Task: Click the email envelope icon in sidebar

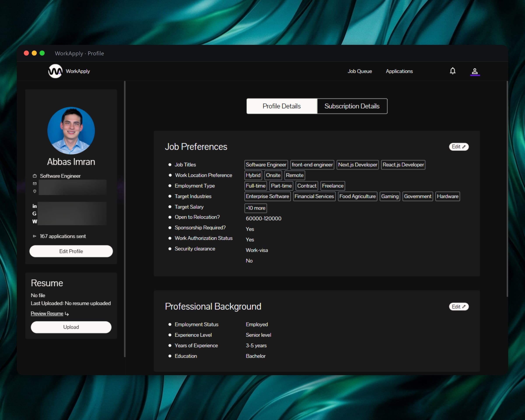Action: [x=35, y=184]
